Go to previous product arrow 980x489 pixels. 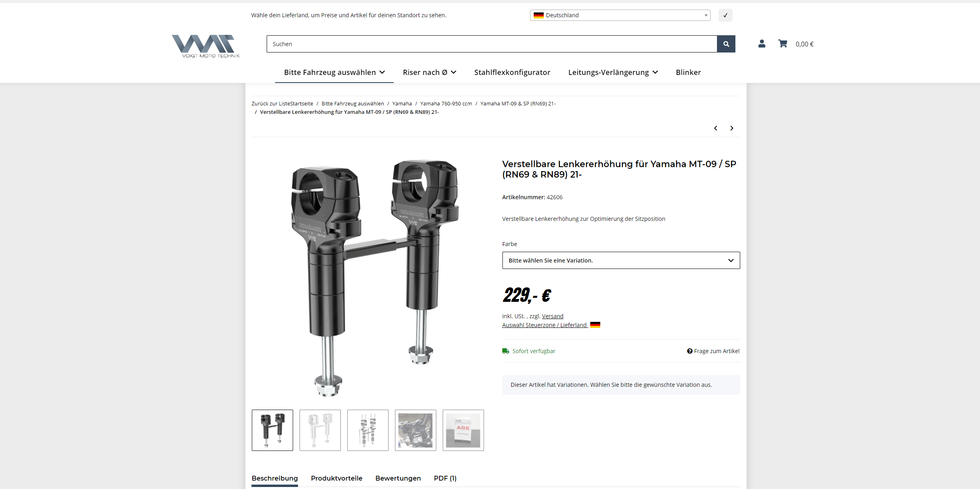coord(715,128)
